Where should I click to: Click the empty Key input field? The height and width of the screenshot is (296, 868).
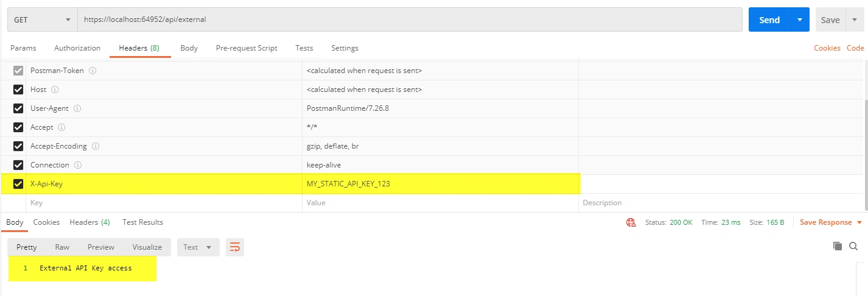(164, 203)
